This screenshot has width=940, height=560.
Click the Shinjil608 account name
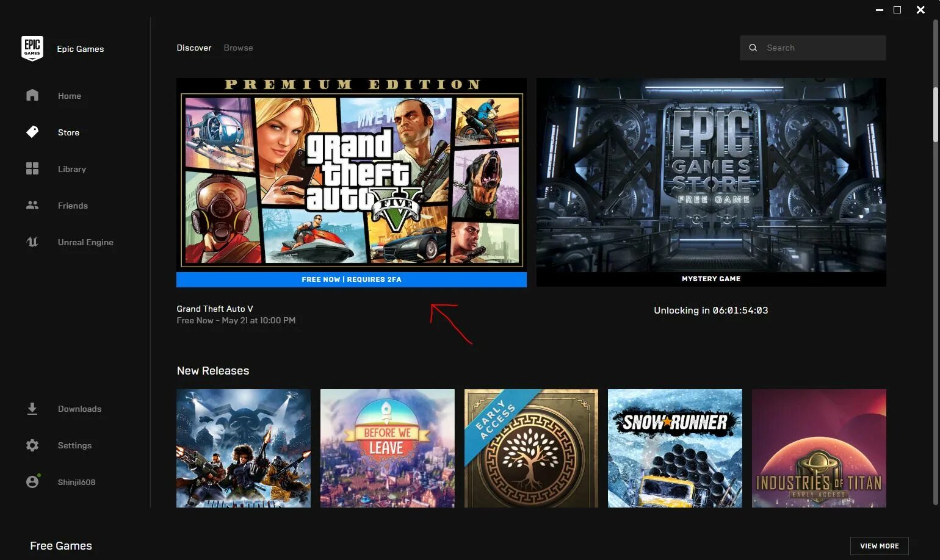click(x=76, y=482)
